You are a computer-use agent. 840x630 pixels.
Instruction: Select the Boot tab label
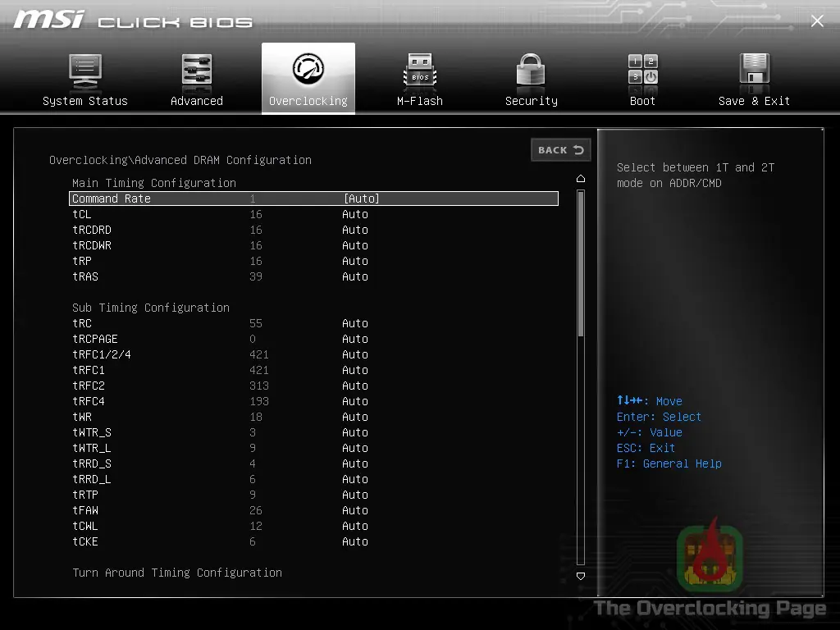643,101
